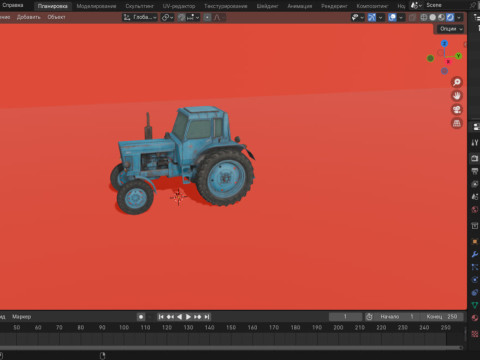Viewport: 480px width, 360px height.
Task: Open the Modifiers wrench properties tab
Action: pos(475,254)
